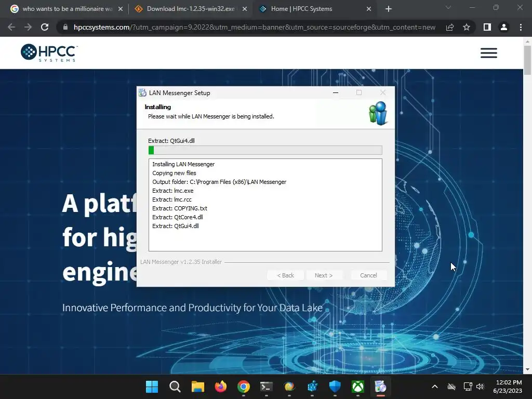
Task: Go back in Chrome browser
Action: coord(11,27)
